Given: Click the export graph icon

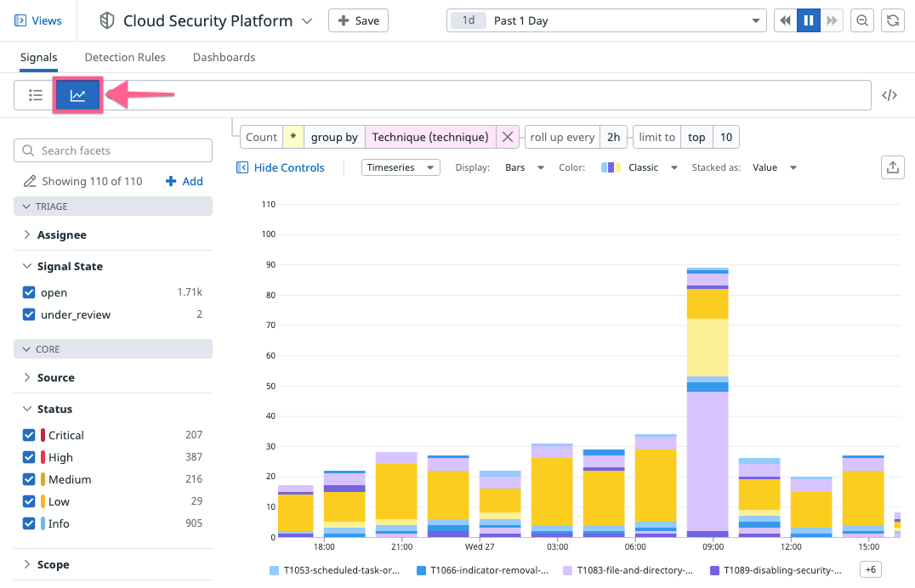Looking at the screenshot, I should tap(892, 167).
